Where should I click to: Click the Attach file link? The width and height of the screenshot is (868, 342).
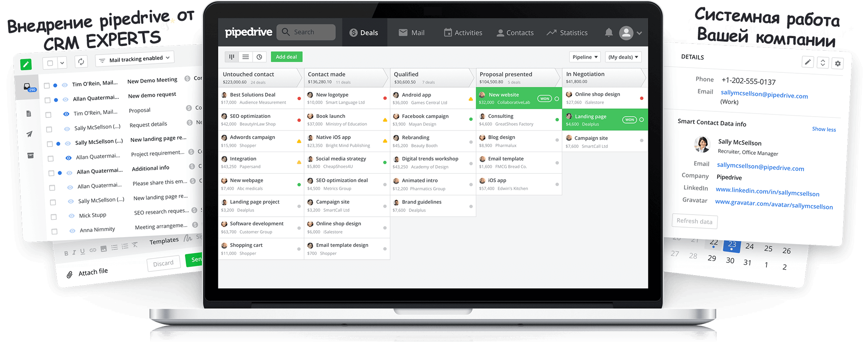click(x=87, y=273)
